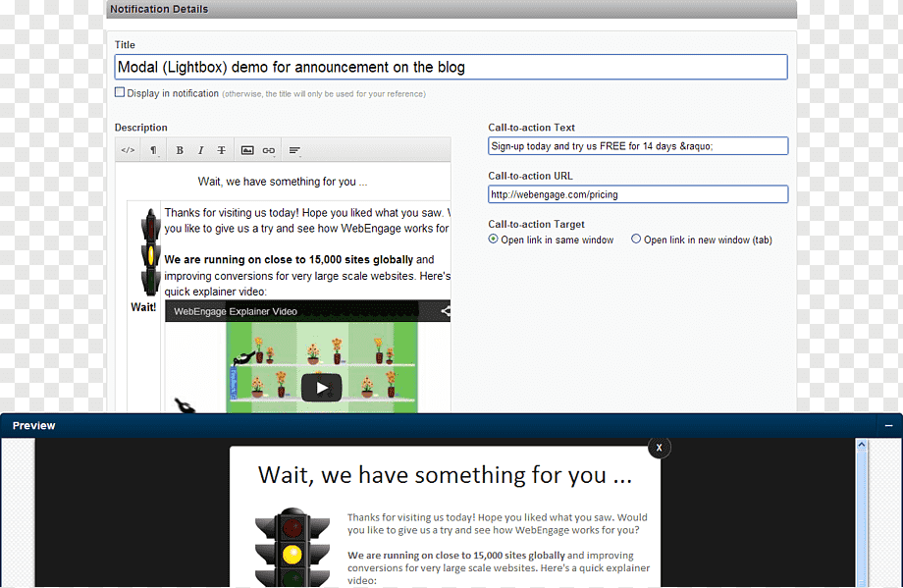Open the link insertion menu
903x588 pixels.
[268, 150]
